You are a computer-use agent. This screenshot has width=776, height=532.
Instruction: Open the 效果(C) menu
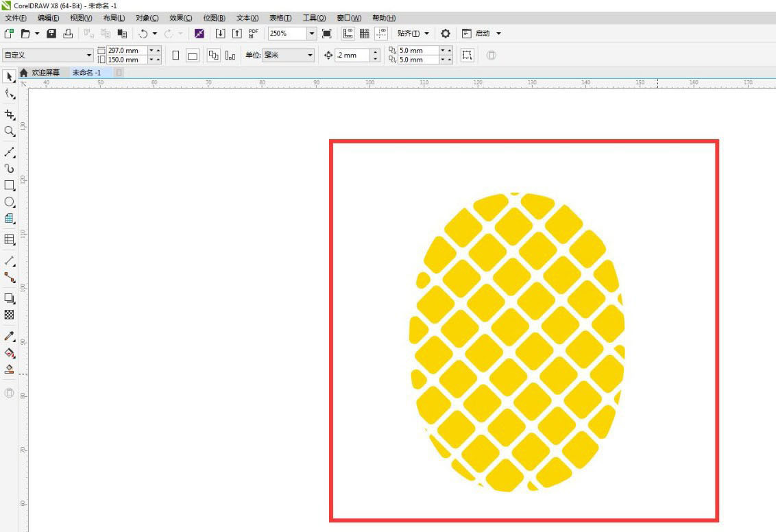(180, 18)
